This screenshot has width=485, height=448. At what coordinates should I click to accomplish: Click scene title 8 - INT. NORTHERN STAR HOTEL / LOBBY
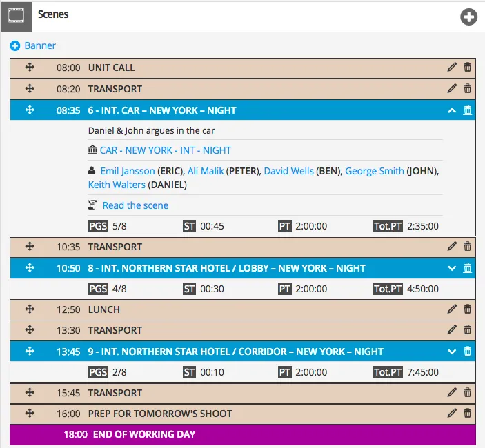click(227, 268)
